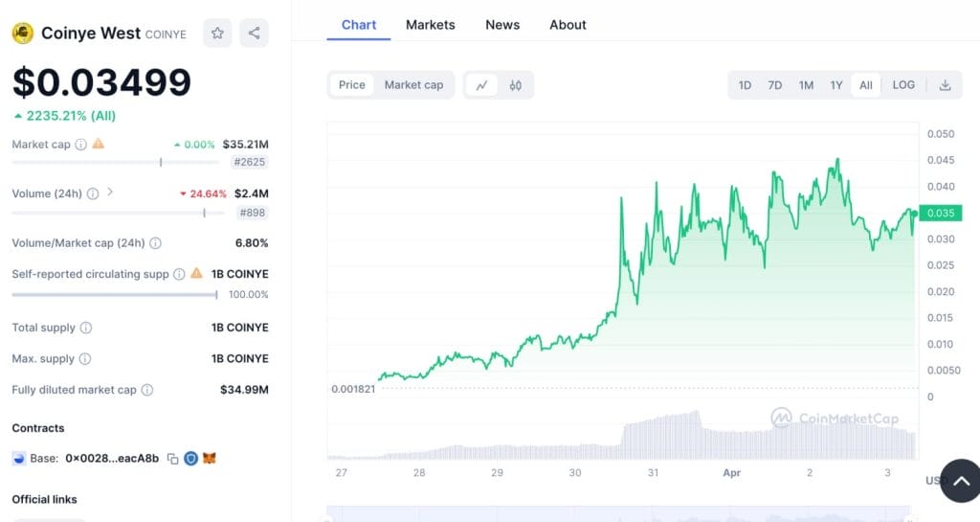This screenshot has height=522, width=980.
Task: Click the blue shield icon near contract
Action: pyautogui.click(x=190, y=459)
